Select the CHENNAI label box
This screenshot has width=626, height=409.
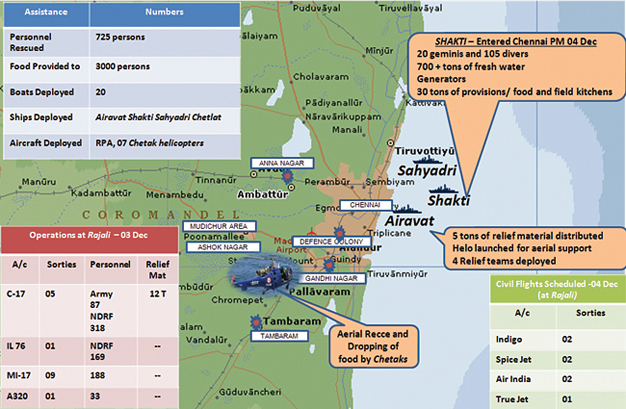click(365, 205)
